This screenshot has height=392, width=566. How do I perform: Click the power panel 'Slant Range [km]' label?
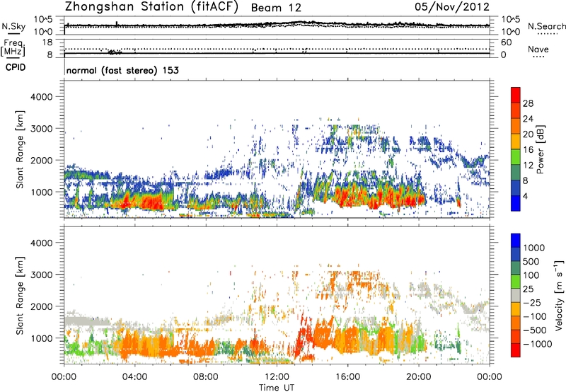coord(20,149)
